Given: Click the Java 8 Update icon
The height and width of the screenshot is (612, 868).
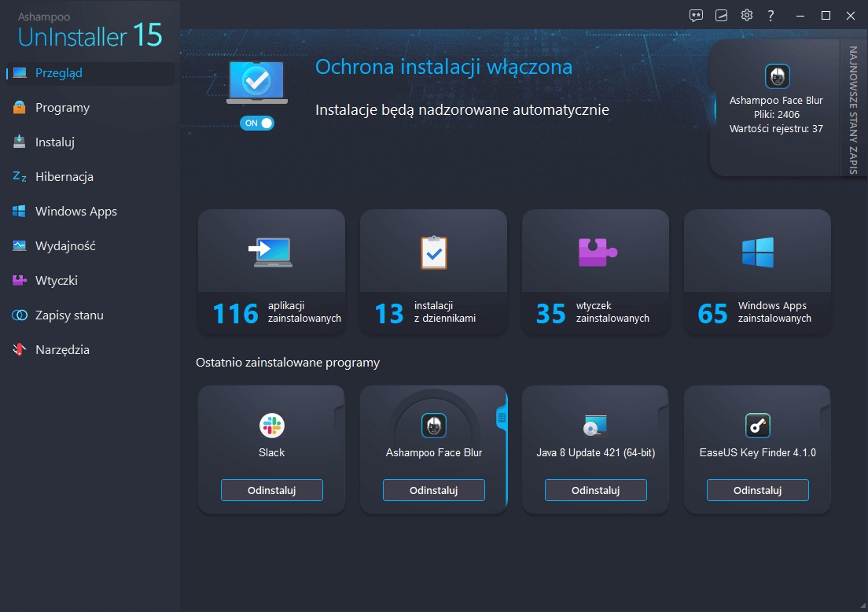Looking at the screenshot, I should click(596, 426).
